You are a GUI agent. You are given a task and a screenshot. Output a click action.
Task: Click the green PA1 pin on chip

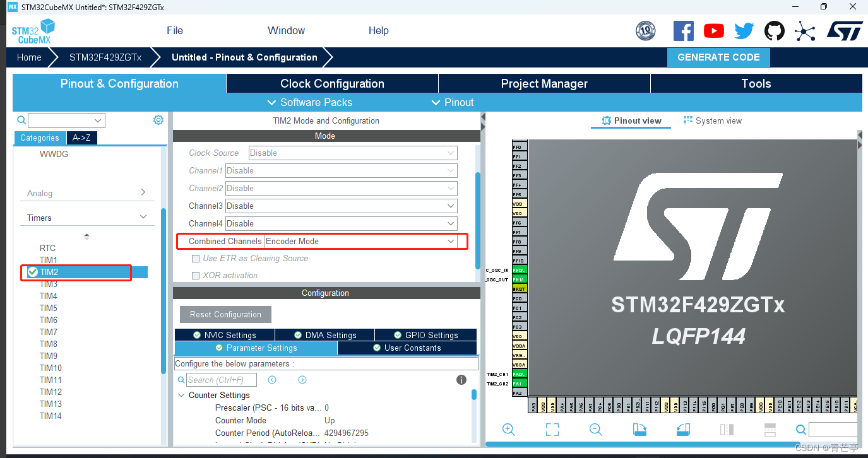pyautogui.click(x=519, y=384)
